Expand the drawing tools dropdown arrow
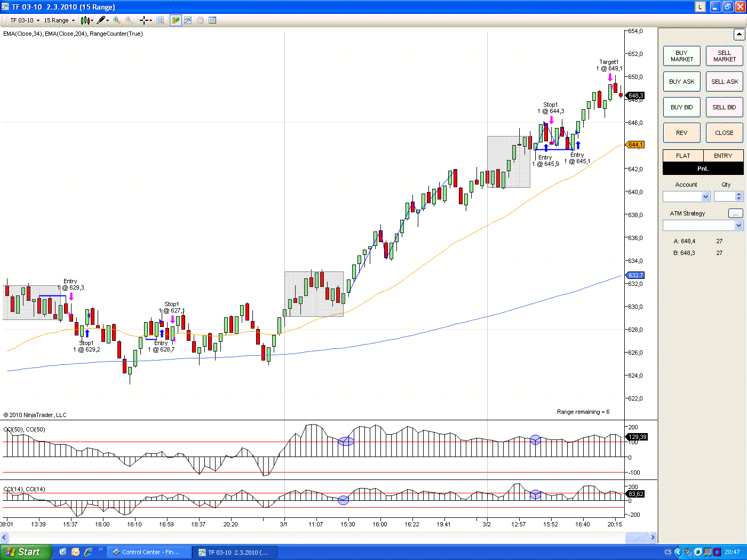The width and height of the screenshot is (747, 560). (x=108, y=20)
